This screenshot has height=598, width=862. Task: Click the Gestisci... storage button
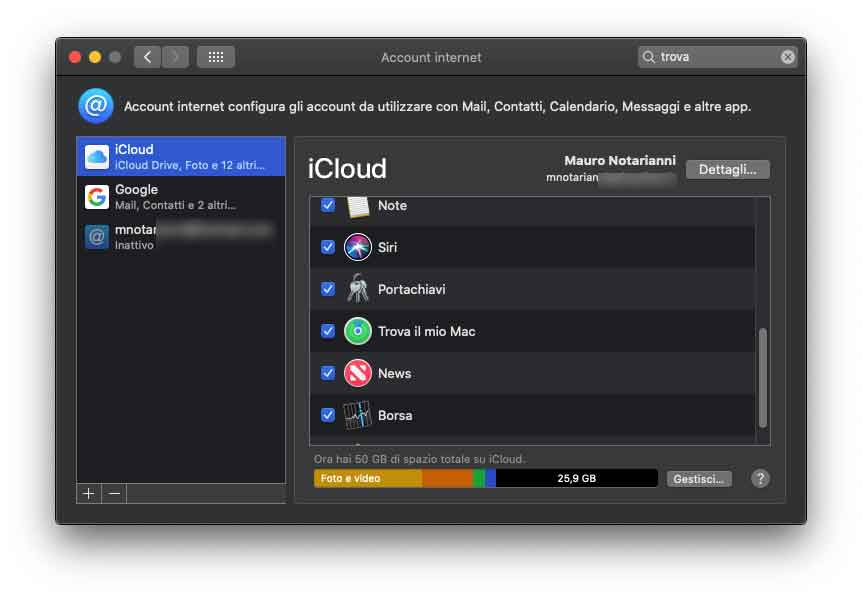click(699, 479)
